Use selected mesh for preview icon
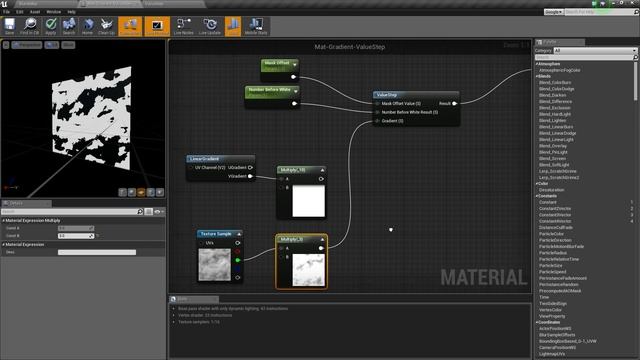 coord(160,192)
